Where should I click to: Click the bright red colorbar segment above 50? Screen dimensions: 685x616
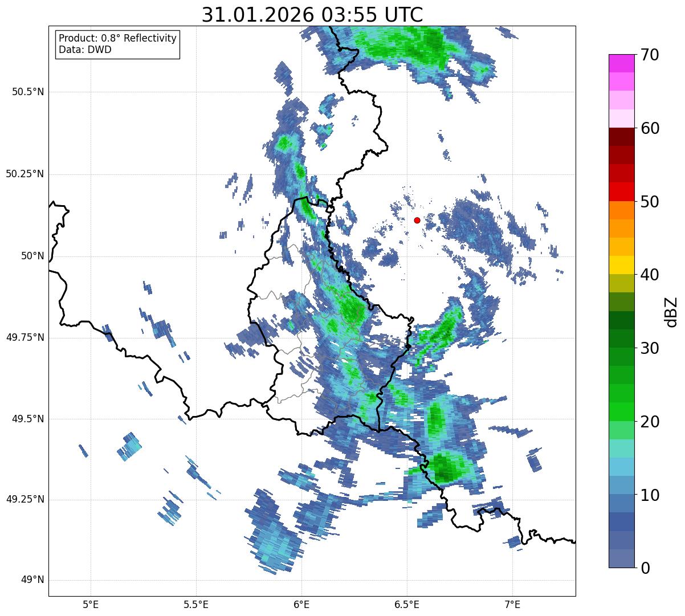[621, 192]
